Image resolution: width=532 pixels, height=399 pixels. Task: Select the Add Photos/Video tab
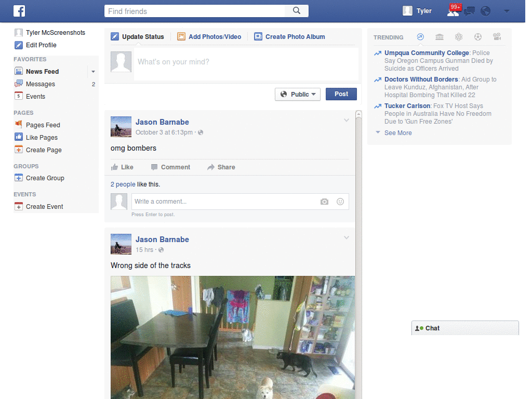coord(209,37)
